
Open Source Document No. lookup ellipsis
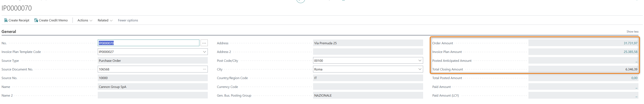pos(204,69)
